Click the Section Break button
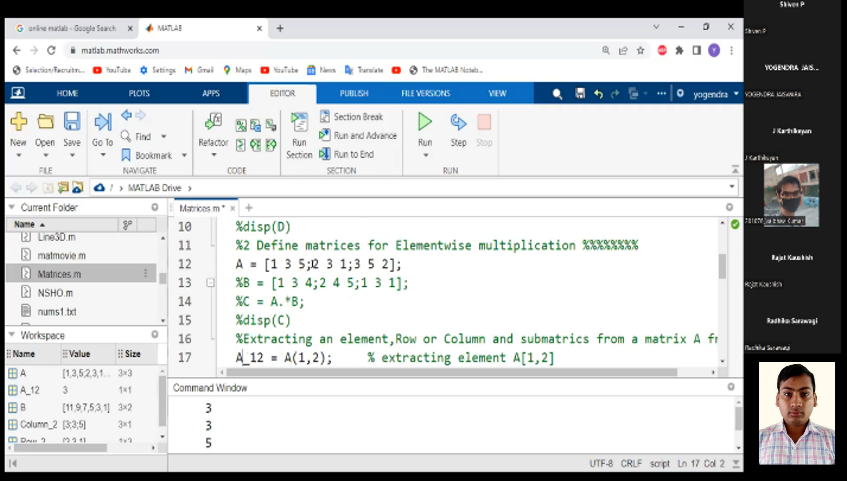 click(x=351, y=117)
